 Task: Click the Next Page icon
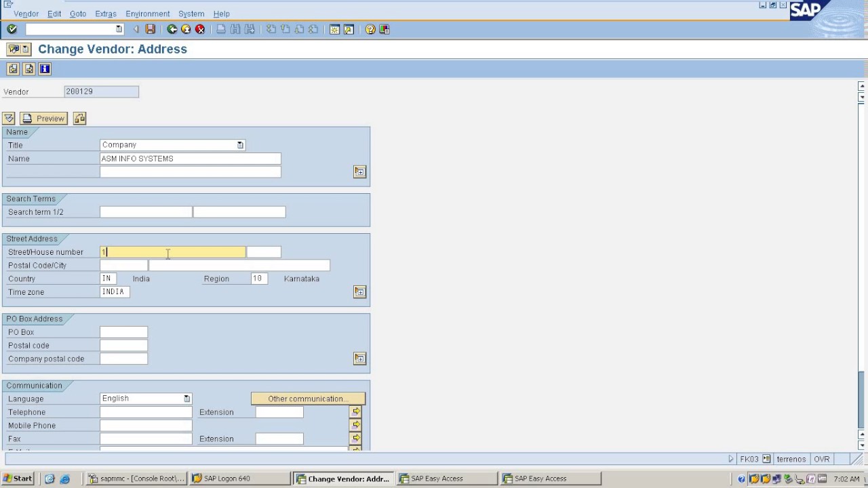pos(299,29)
